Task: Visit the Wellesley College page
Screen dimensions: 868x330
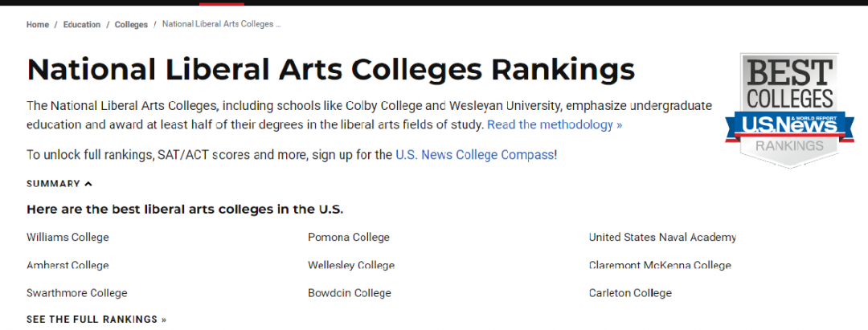Action: [x=351, y=265]
